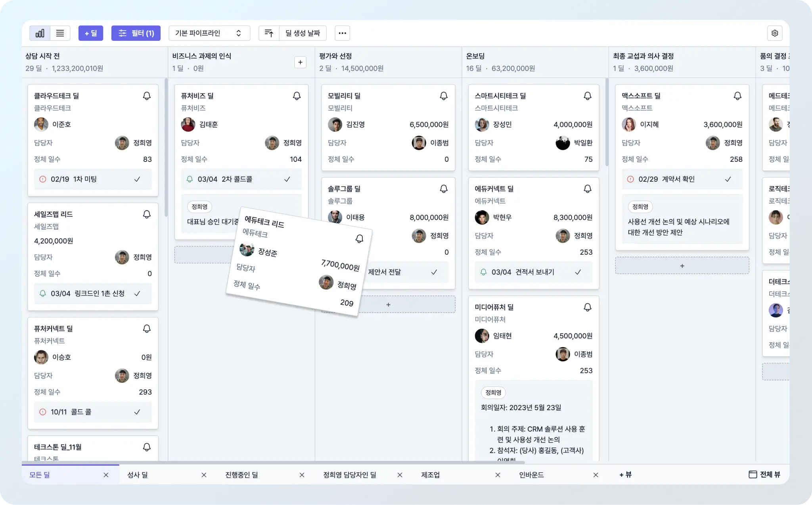Click bell icon on 솔루그룹 딜 card
Screen dimensions: 812x505
pos(444,189)
